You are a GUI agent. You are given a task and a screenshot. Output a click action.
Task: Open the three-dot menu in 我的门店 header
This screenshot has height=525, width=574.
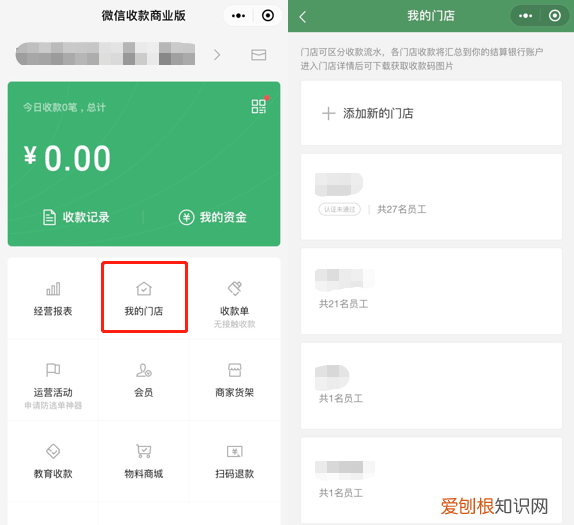pyautogui.click(x=525, y=16)
